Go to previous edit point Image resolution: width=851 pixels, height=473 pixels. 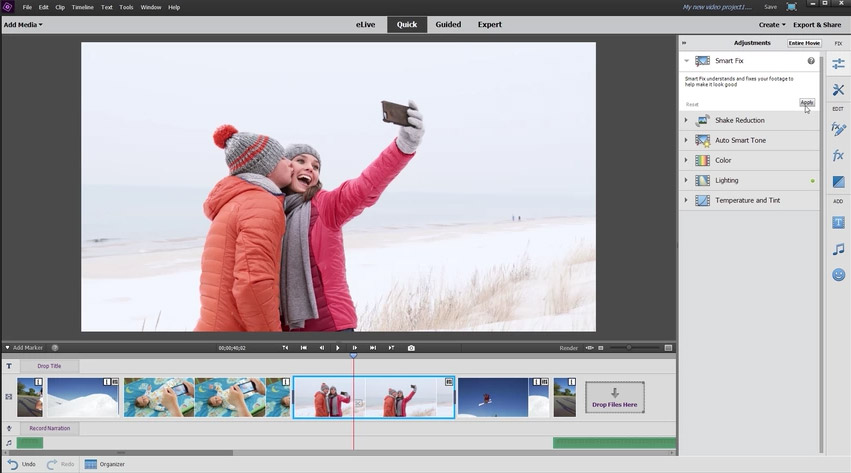[x=303, y=348]
